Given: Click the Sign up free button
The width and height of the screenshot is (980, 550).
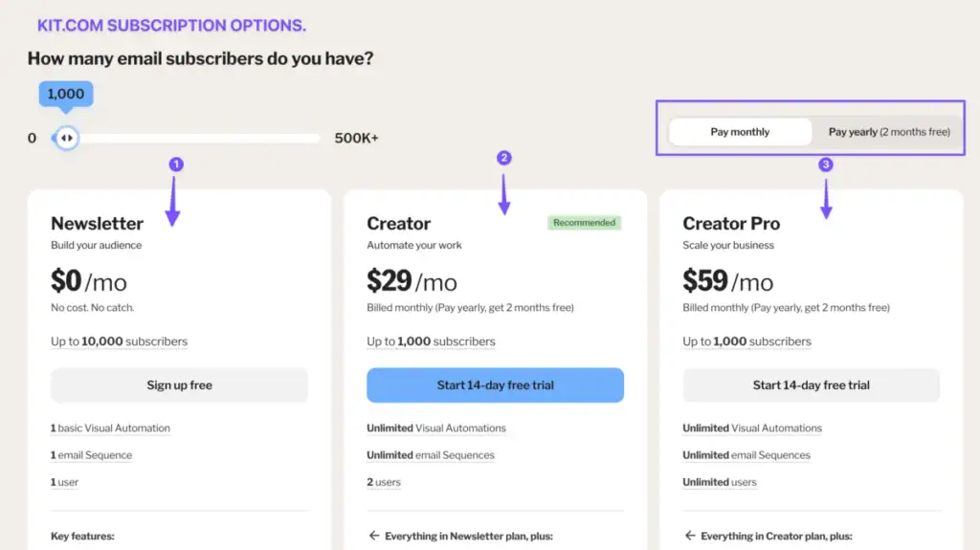Looking at the screenshot, I should 179,385.
